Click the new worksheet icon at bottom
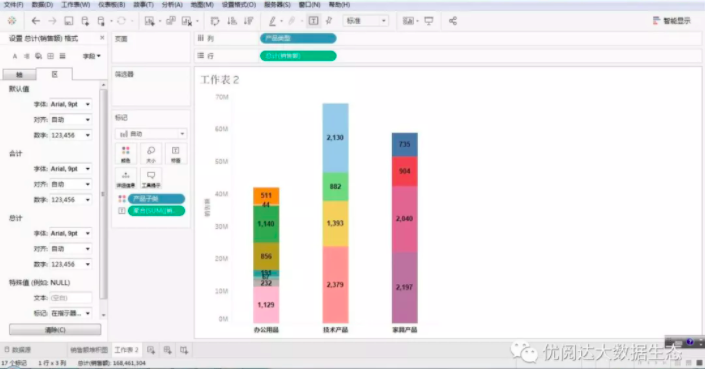The image size is (705, 369). (x=151, y=350)
